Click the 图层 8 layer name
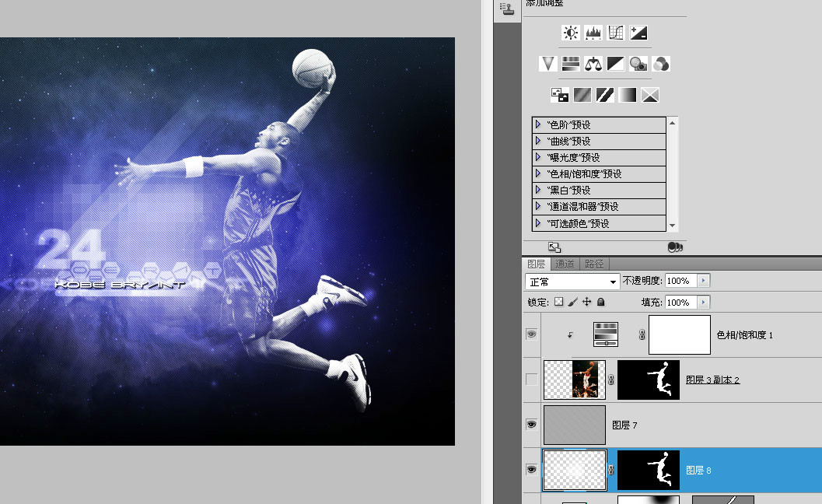This screenshot has width=822, height=504. (698, 470)
